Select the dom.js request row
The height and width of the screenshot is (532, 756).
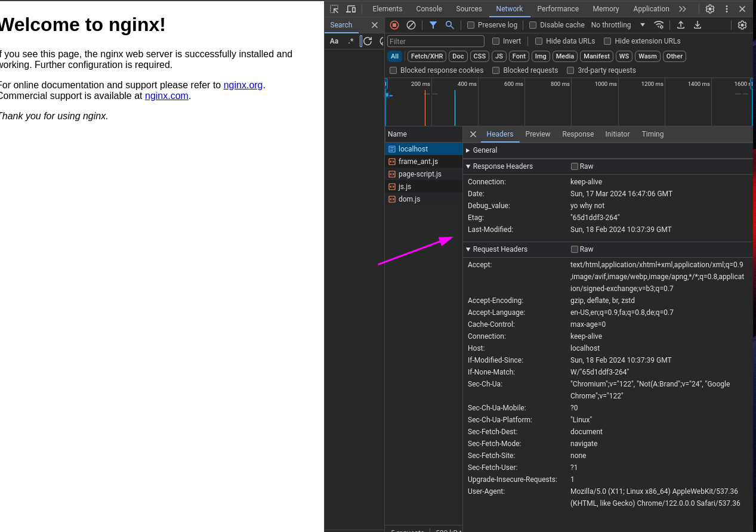coord(424,199)
